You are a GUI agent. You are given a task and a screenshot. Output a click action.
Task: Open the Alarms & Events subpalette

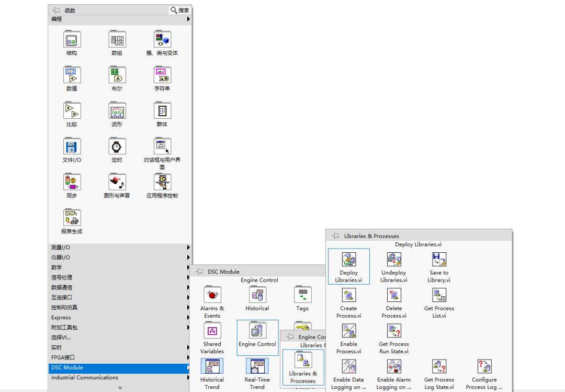(x=212, y=295)
